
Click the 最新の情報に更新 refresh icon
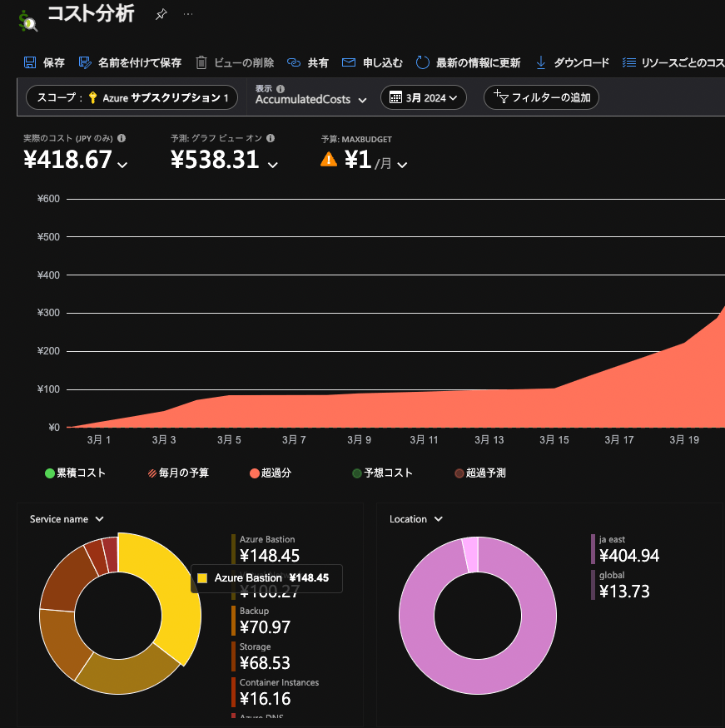pos(422,62)
